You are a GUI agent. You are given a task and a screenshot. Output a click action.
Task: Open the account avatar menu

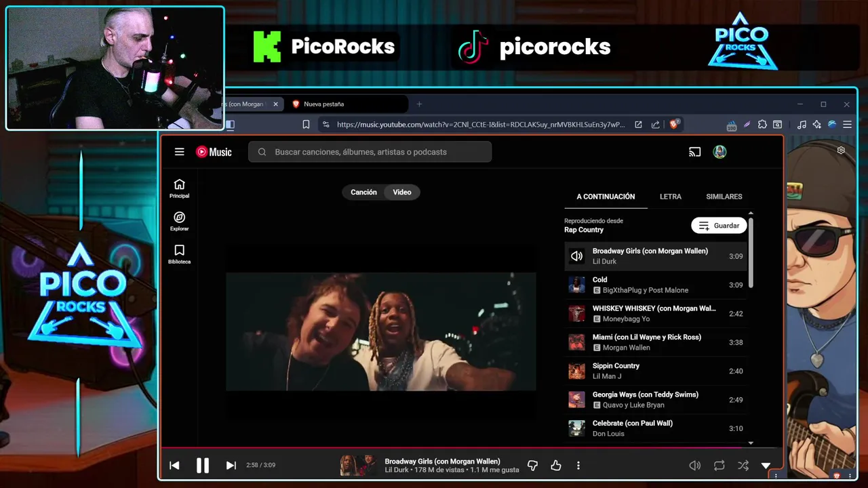[x=719, y=152]
